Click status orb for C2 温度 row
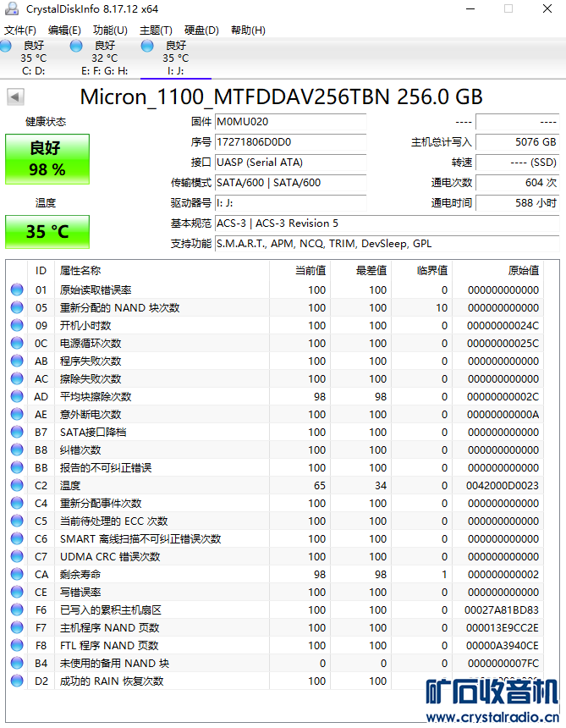Screen dimensions: 566x728 pyautogui.click(x=17, y=485)
